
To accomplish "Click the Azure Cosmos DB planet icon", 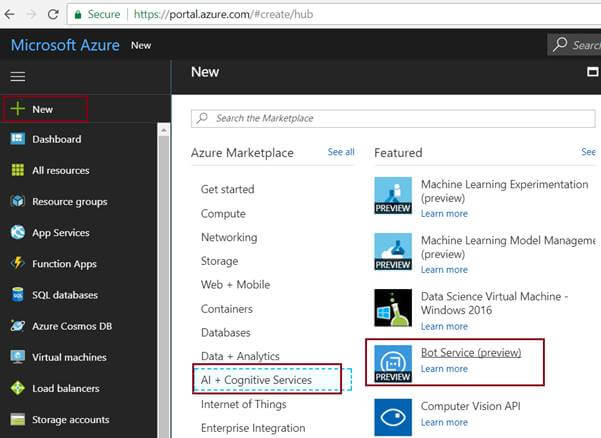I will (x=18, y=326).
